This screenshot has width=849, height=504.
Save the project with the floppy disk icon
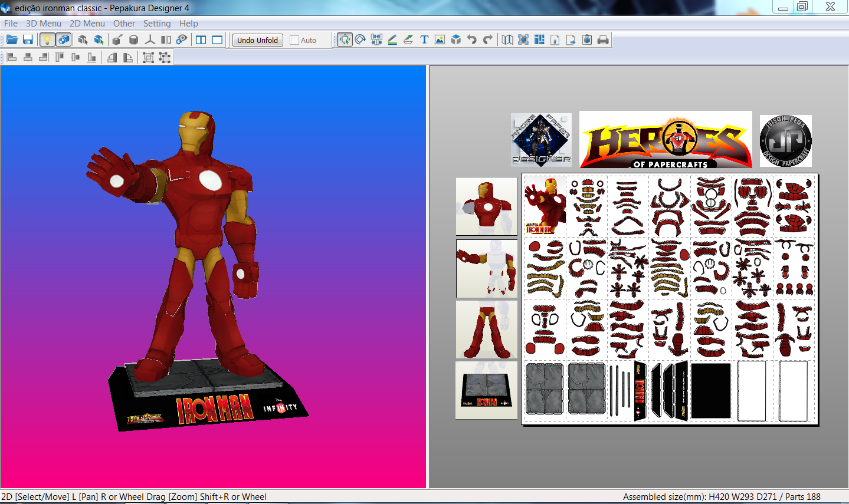(28, 40)
